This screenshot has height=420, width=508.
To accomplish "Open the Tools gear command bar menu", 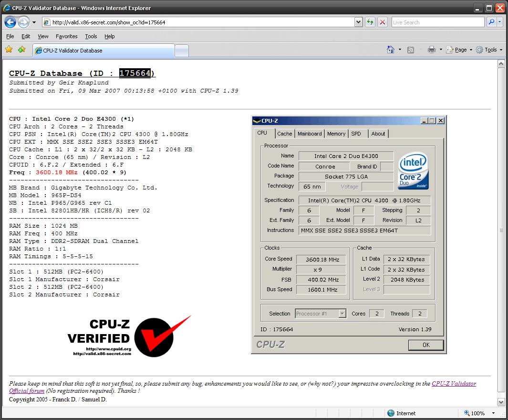I will tap(489, 50).
